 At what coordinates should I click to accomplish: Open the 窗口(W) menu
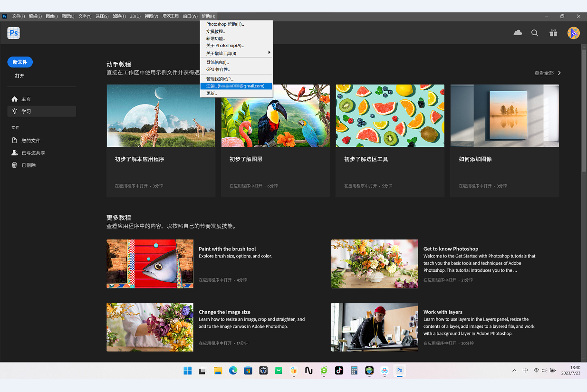coord(190,16)
